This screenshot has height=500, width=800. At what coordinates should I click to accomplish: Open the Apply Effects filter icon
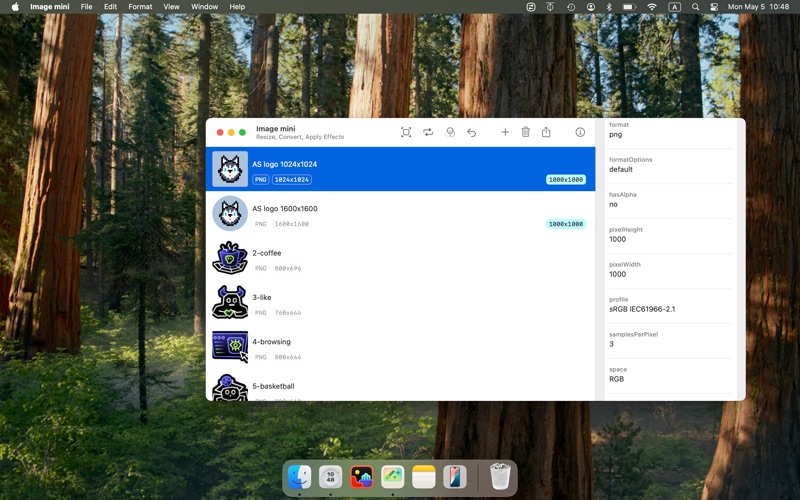pyautogui.click(x=450, y=133)
